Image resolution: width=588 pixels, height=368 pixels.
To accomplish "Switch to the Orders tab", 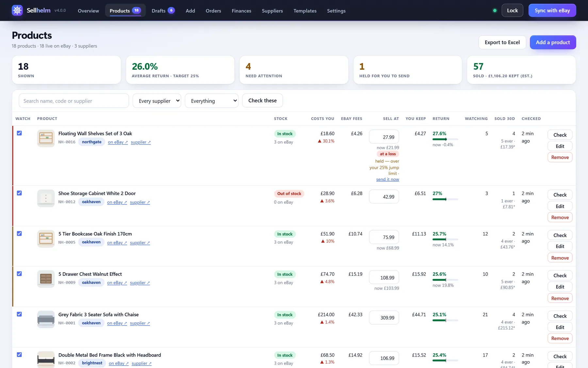I will 213,10.
